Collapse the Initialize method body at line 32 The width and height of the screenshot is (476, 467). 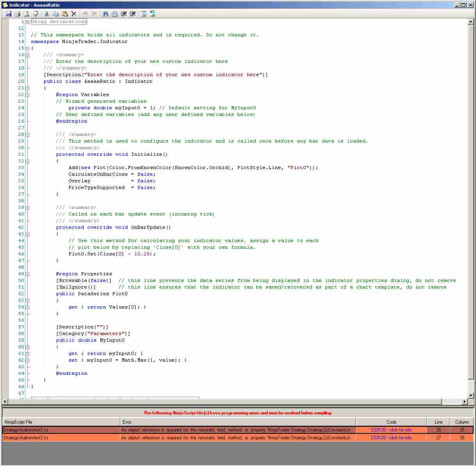[27, 161]
